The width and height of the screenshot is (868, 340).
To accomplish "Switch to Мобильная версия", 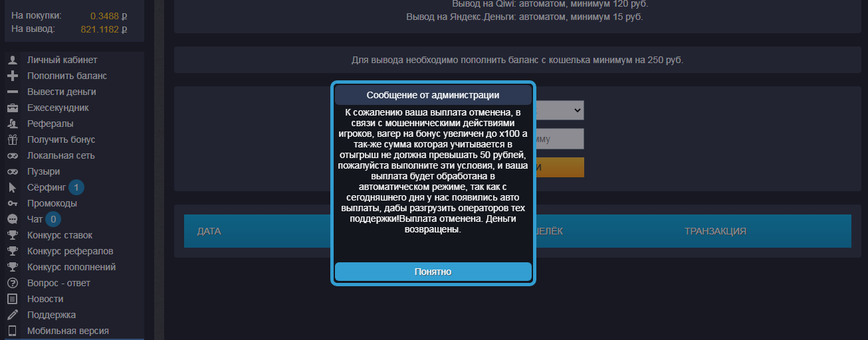I will point(68,331).
